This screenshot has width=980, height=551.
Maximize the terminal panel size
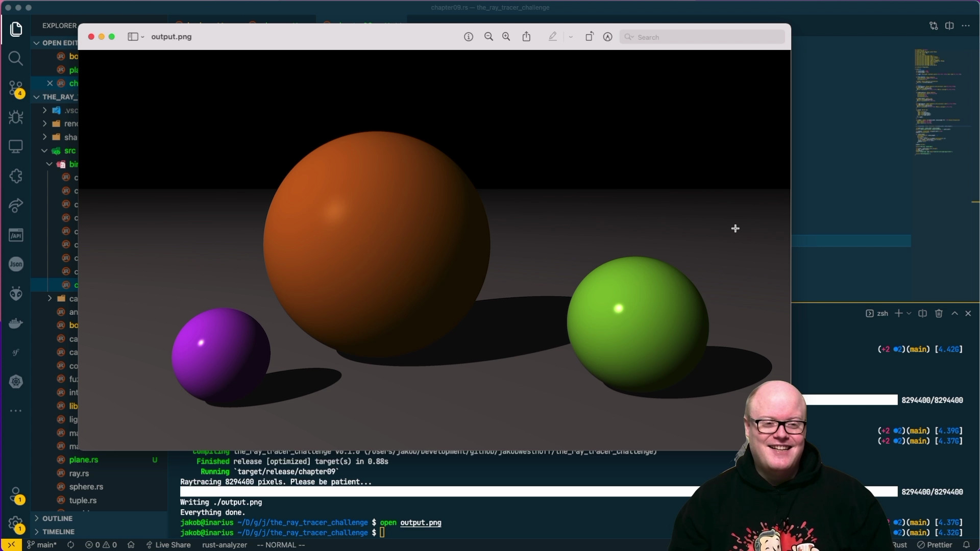[x=954, y=313]
